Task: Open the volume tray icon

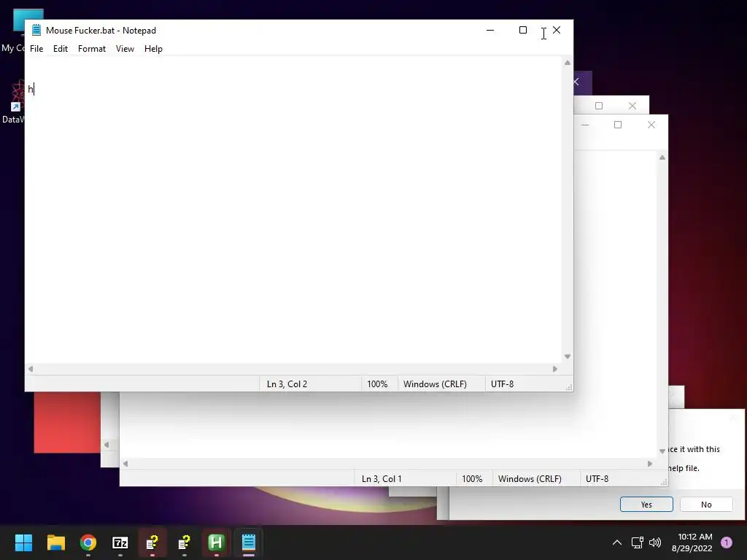Action: pos(655,542)
